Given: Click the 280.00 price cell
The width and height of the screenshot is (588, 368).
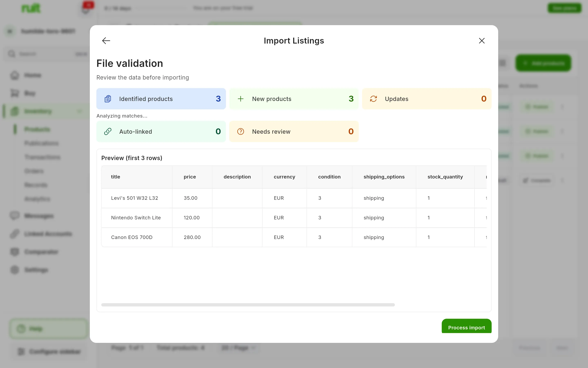Looking at the screenshot, I should [x=192, y=237].
